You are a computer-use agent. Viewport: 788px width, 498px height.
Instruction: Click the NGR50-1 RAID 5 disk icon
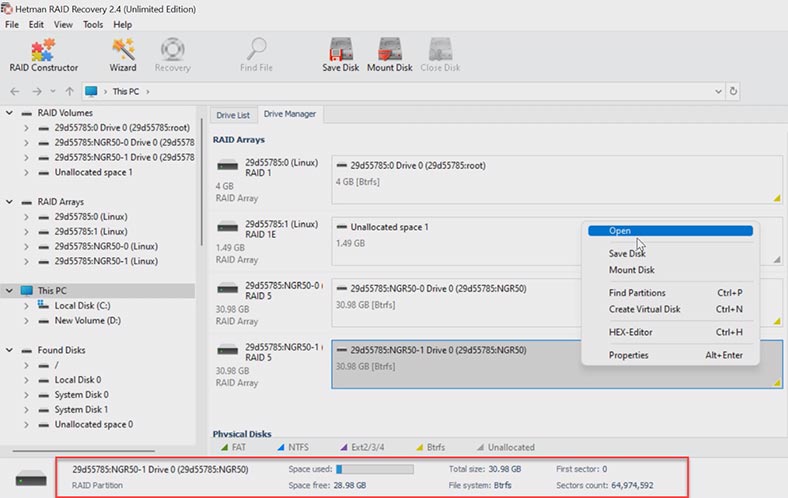tap(228, 350)
